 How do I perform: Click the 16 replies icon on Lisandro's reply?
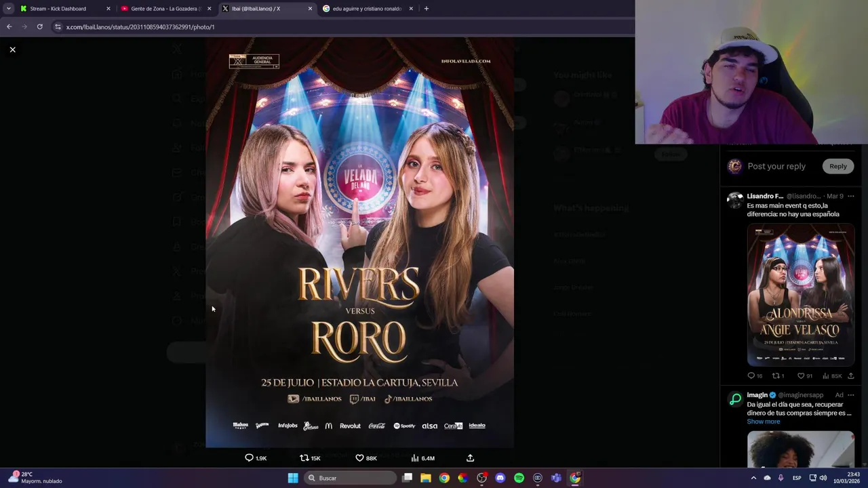pyautogui.click(x=755, y=375)
